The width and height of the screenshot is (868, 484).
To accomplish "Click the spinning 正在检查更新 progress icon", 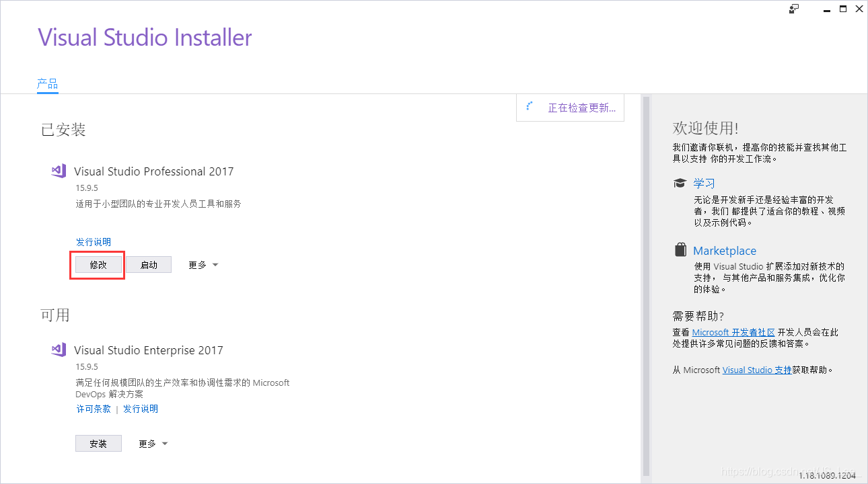I will pyautogui.click(x=530, y=107).
